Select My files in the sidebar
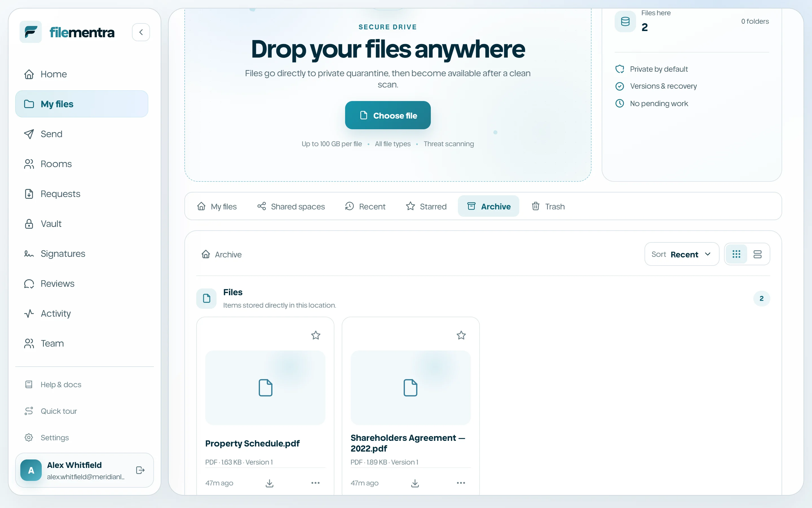812x508 pixels. click(x=81, y=104)
